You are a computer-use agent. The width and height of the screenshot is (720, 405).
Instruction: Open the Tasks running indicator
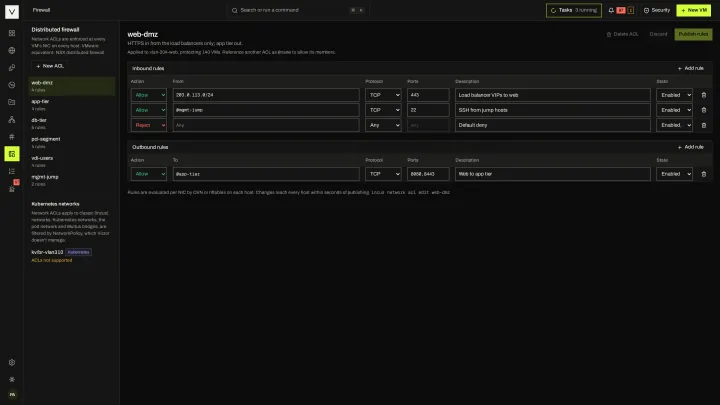click(574, 10)
